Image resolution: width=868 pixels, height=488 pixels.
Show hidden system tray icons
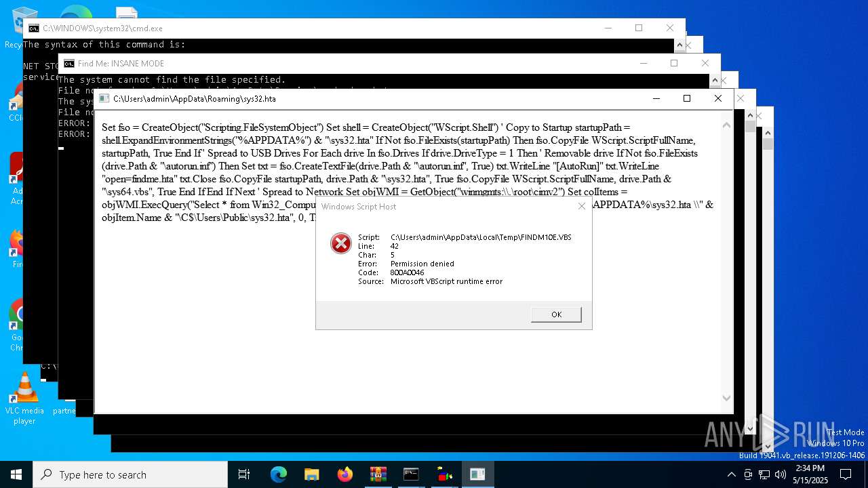coord(731,474)
